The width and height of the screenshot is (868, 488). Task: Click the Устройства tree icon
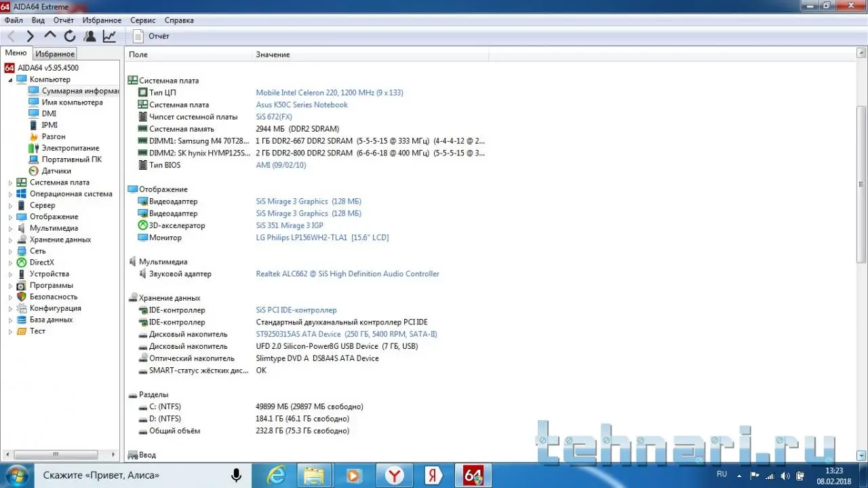pos(22,274)
